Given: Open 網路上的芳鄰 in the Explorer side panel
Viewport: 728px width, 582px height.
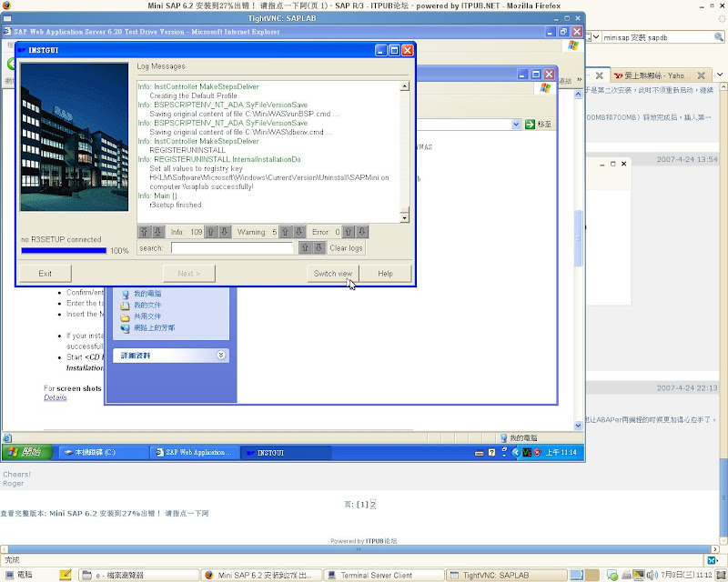Looking at the screenshot, I should [x=154, y=327].
